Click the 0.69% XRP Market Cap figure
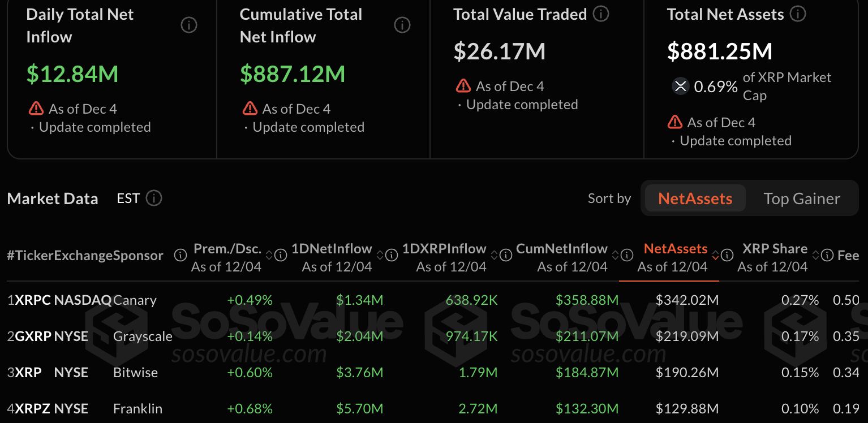Screen dimensions: 868x423 pos(715,87)
